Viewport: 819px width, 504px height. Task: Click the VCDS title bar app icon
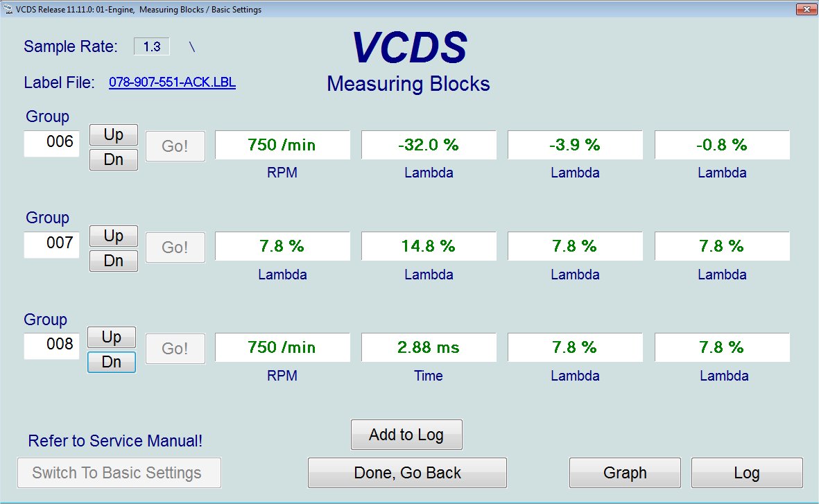pyautogui.click(x=8, y=9)
